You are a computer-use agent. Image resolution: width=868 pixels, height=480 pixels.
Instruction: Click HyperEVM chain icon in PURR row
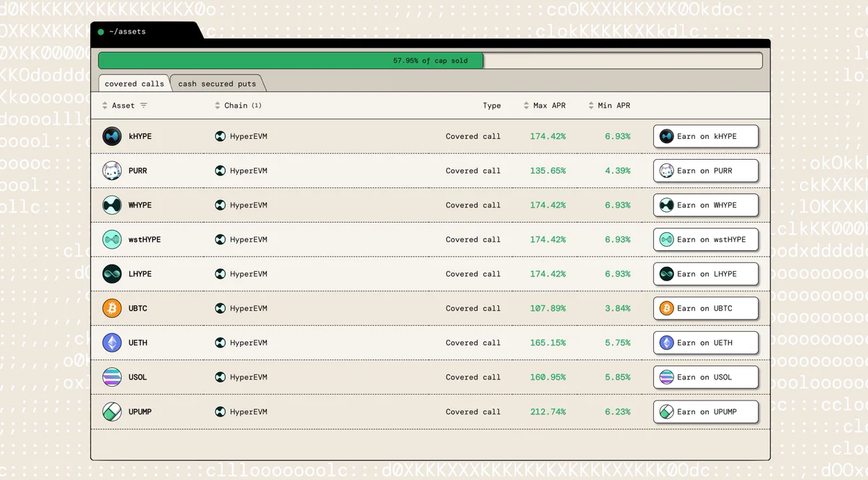point(221,171)
